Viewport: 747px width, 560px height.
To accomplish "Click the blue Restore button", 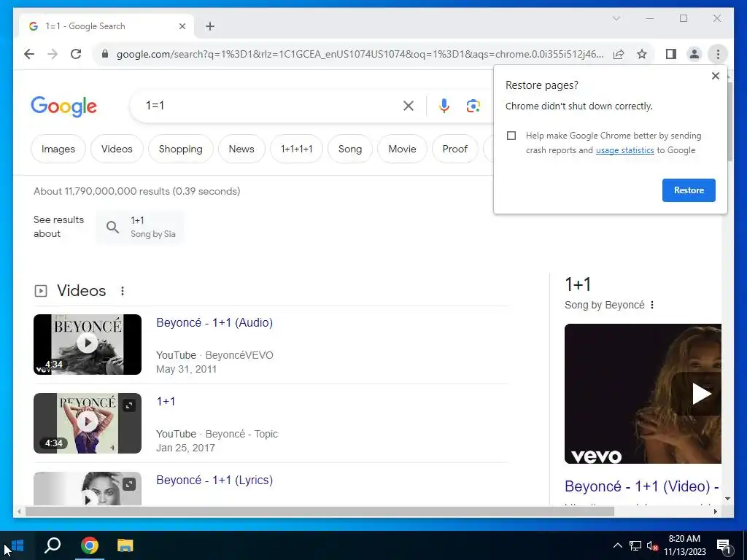I will point(689,190).
